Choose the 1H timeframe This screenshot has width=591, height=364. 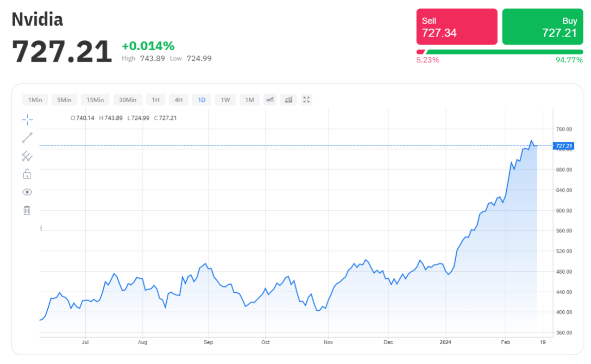(x=156, y=100)
